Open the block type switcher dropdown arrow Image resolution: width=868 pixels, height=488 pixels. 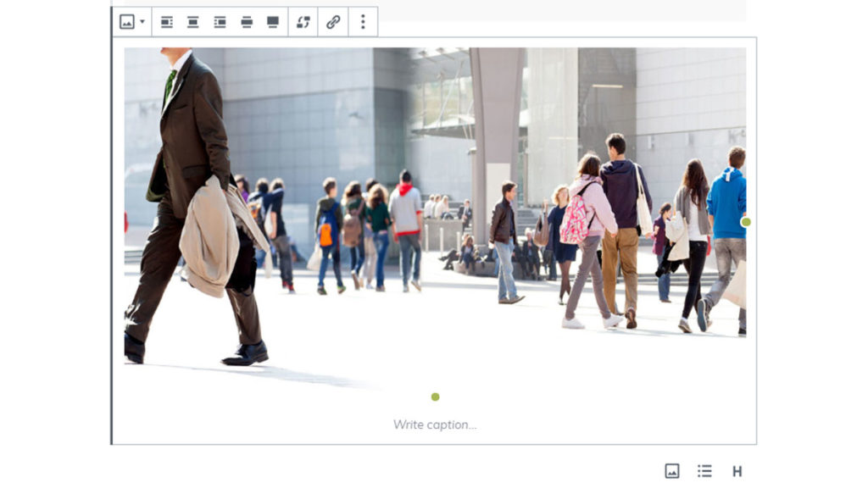coord(142,22)
